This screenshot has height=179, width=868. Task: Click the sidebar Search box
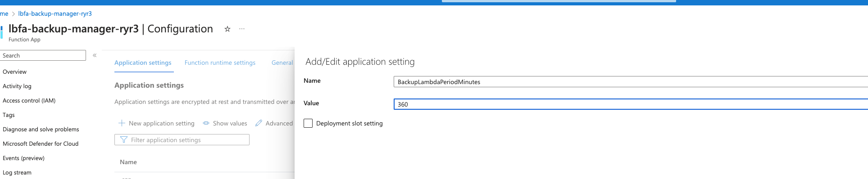point(43,55)
